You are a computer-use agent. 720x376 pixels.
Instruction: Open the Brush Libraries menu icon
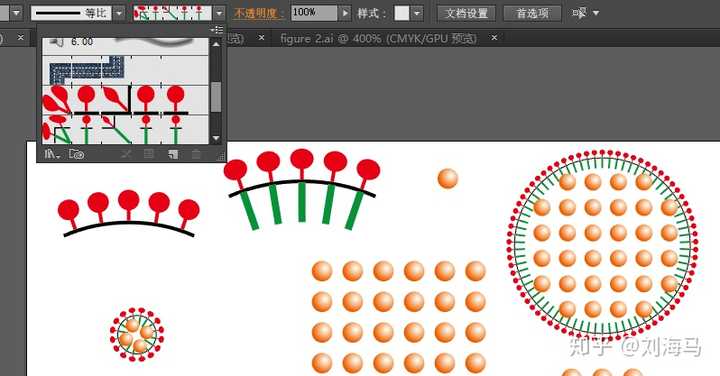(x=52, y=154)
